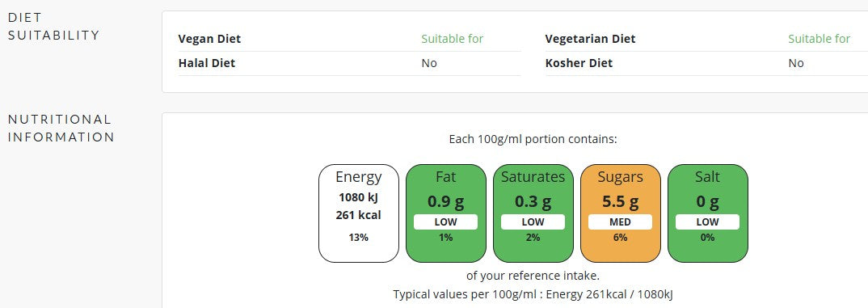Click the LOW badge under Saturates

click(533, 222)
